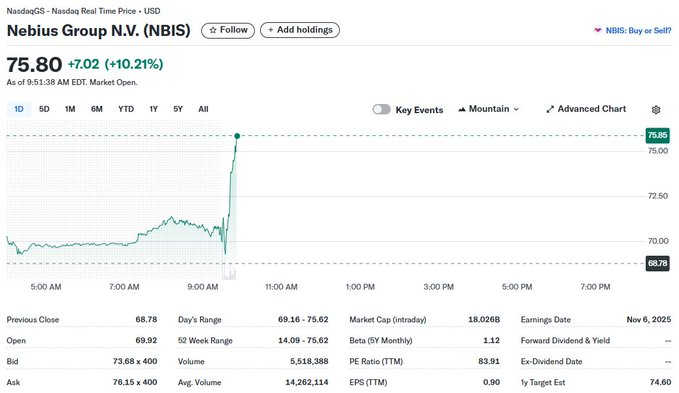Click the 7:00 PM time axis label
Screen dimensions: 679x393
point(595,287)
